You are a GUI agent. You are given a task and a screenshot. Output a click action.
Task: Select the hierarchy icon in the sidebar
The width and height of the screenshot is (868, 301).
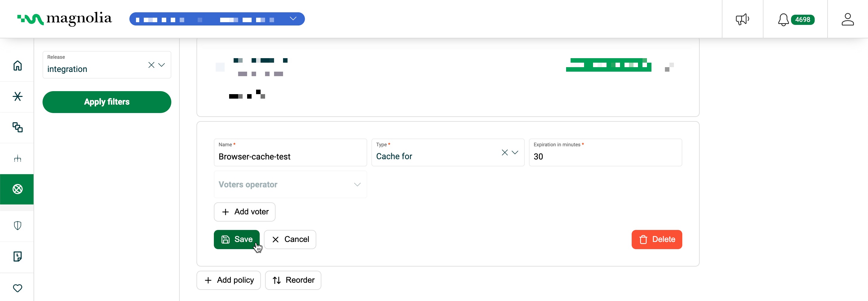coord(17,158)
